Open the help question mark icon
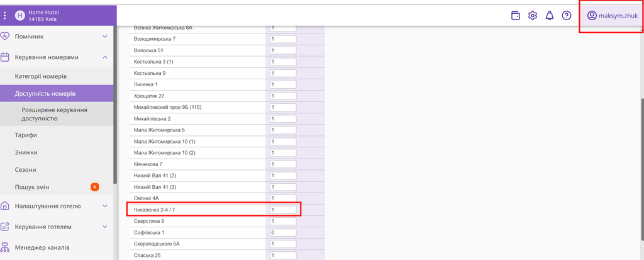 tap(567, 16)
